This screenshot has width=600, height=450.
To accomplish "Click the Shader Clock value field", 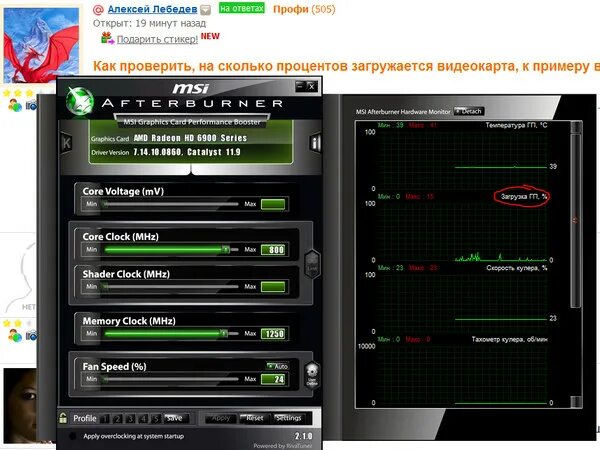I will [x=273, y=287].
